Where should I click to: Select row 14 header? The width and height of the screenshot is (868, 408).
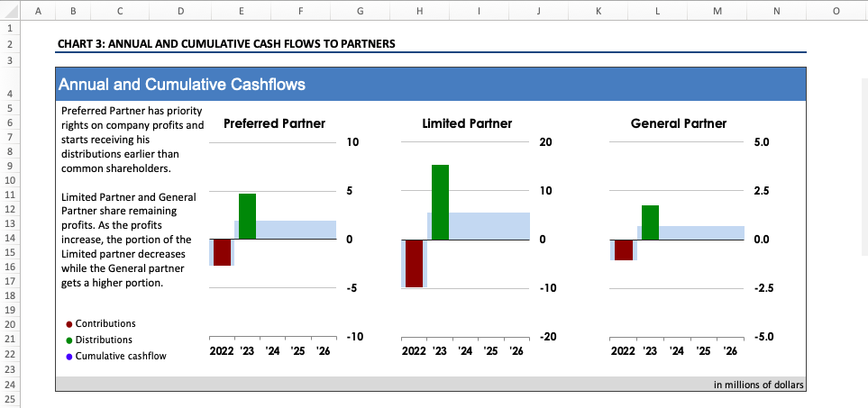tap(10, 239)
